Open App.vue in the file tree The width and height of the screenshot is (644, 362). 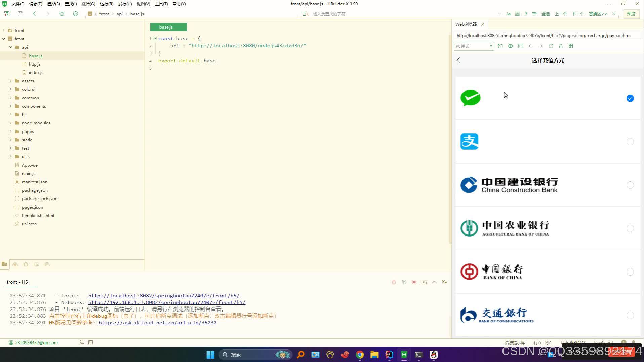coord(30,165)
